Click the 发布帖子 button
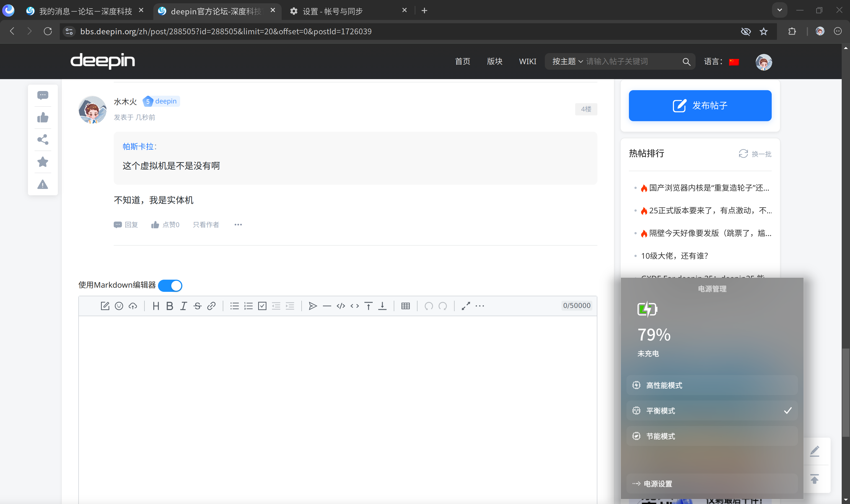850x504 pixels. click(x=700, y=106)
